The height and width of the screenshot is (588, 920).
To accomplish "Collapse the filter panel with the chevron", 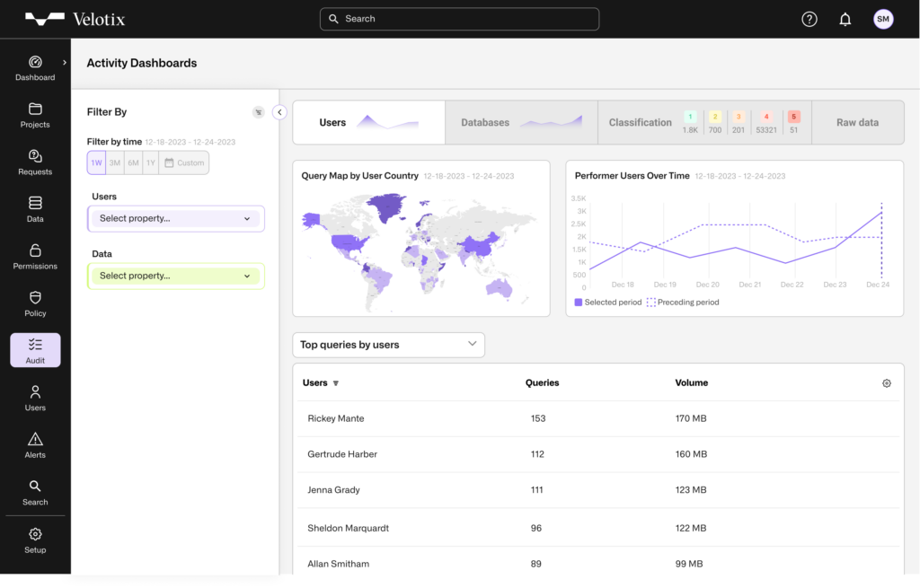I will [x=279, y=112].
